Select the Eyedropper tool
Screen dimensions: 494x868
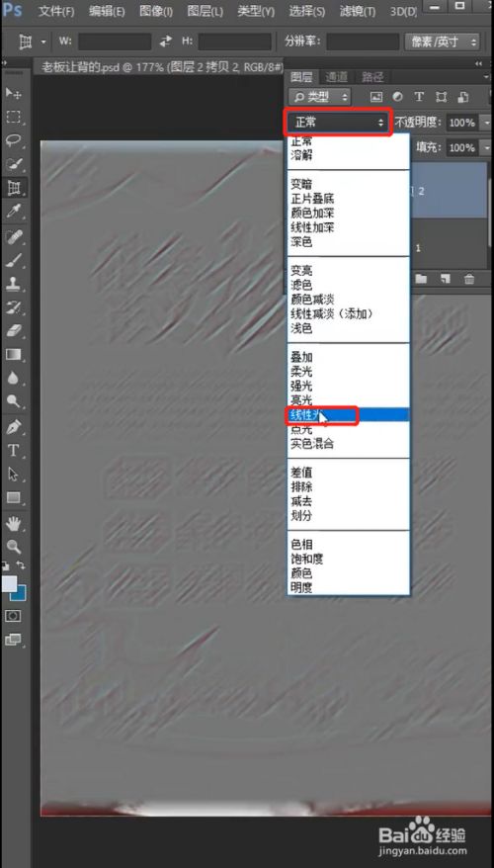[13, 211]
